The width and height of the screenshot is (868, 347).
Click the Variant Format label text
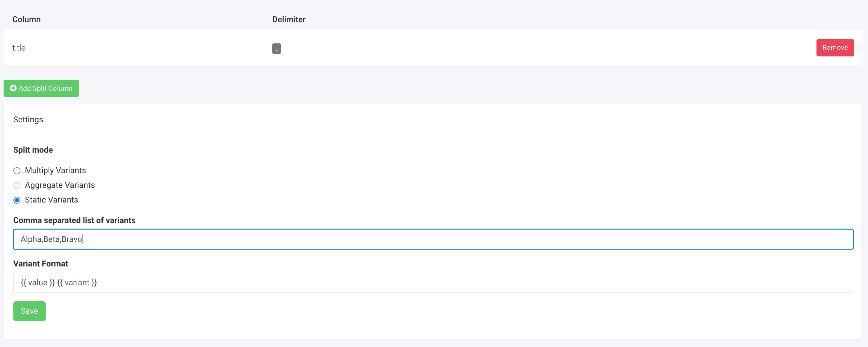[x=40, y=264]
